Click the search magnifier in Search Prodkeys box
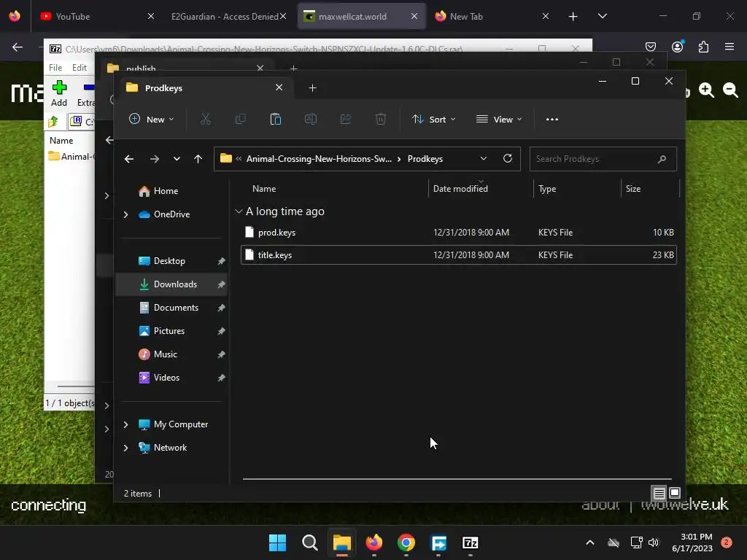 662,159
